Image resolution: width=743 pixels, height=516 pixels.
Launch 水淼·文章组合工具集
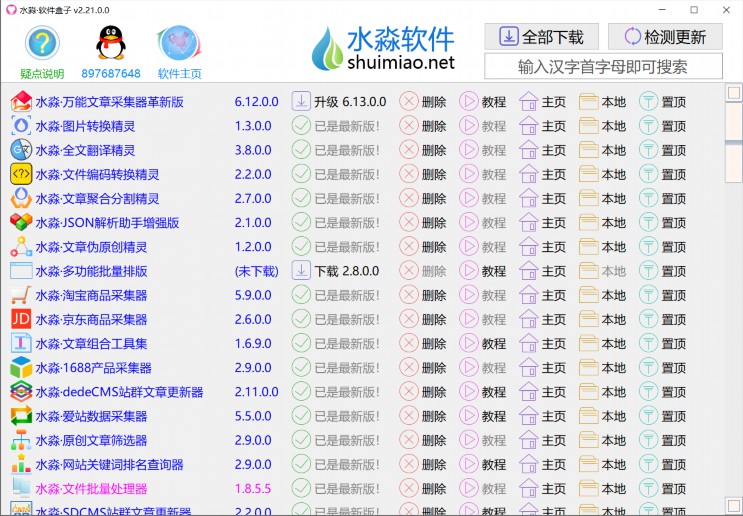[91, 344]
